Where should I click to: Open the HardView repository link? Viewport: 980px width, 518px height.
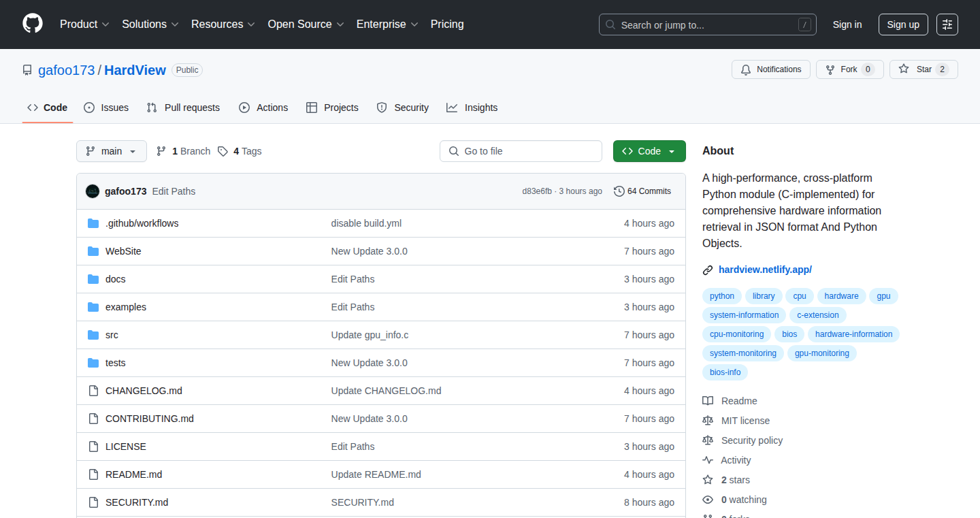tap(135, 70)
